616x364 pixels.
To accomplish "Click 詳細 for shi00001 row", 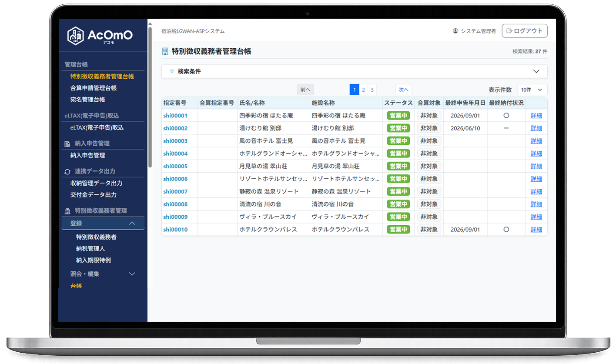I will tap(536, 116).
